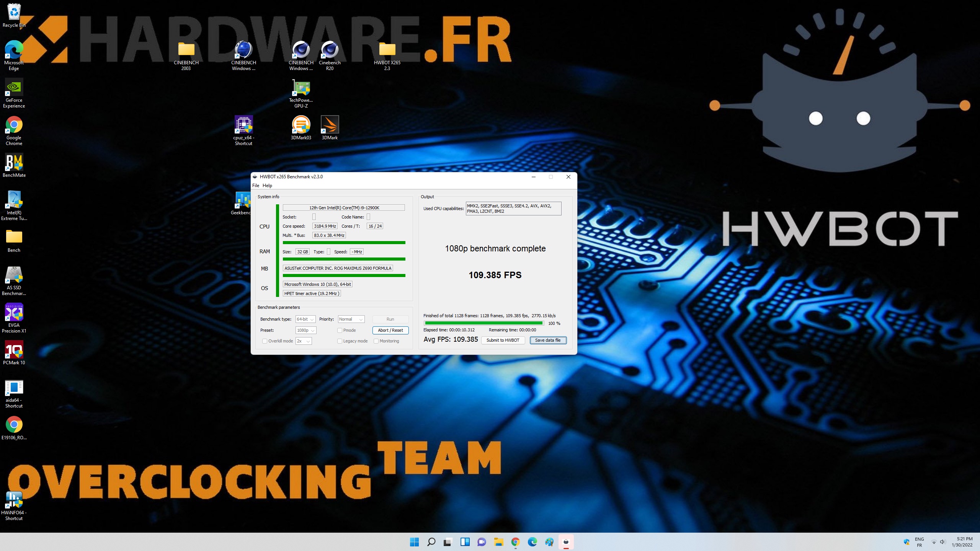Open the volume tray icon
This screenshot has width=980, height=551.
tap(942, 542)
